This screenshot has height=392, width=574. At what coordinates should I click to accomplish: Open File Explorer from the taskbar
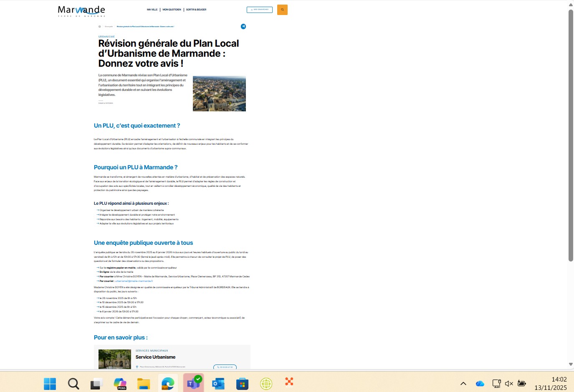144,383
